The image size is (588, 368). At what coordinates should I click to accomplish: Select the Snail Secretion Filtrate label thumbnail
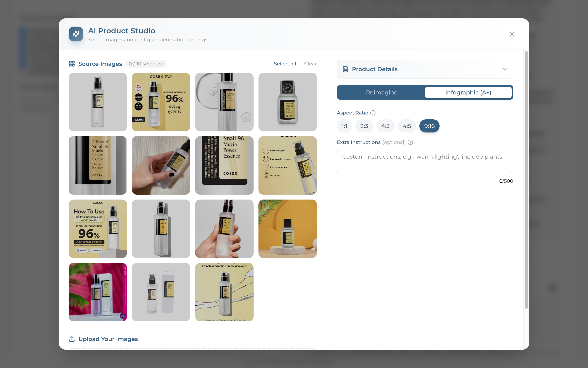[x=224, y=166]
